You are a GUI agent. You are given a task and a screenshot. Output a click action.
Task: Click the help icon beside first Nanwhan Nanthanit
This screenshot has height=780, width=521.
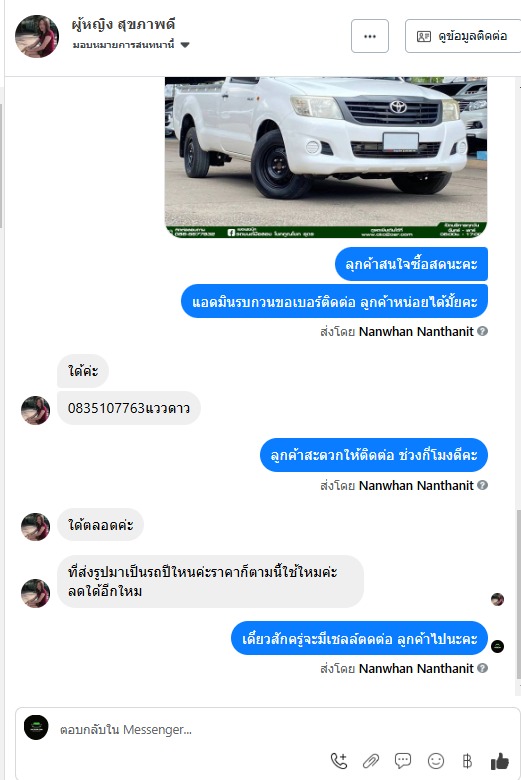482,331
